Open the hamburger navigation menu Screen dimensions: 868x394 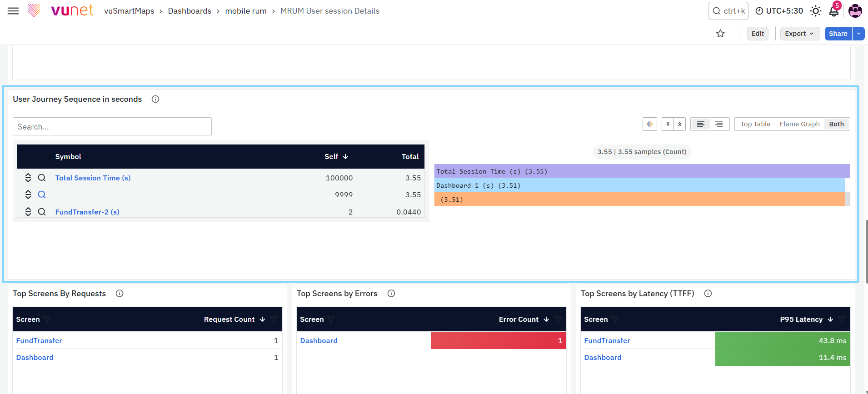(x=13, y=11)
